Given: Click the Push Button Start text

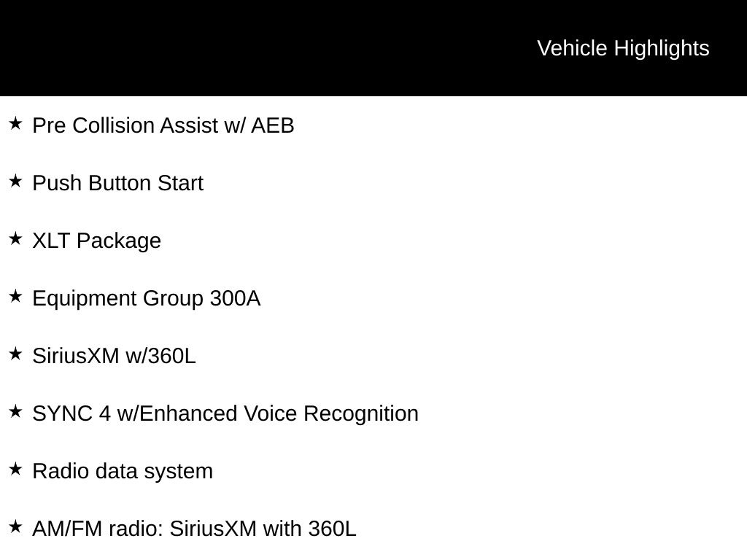Looking at the screenshot, I should (x=117, y=183).
